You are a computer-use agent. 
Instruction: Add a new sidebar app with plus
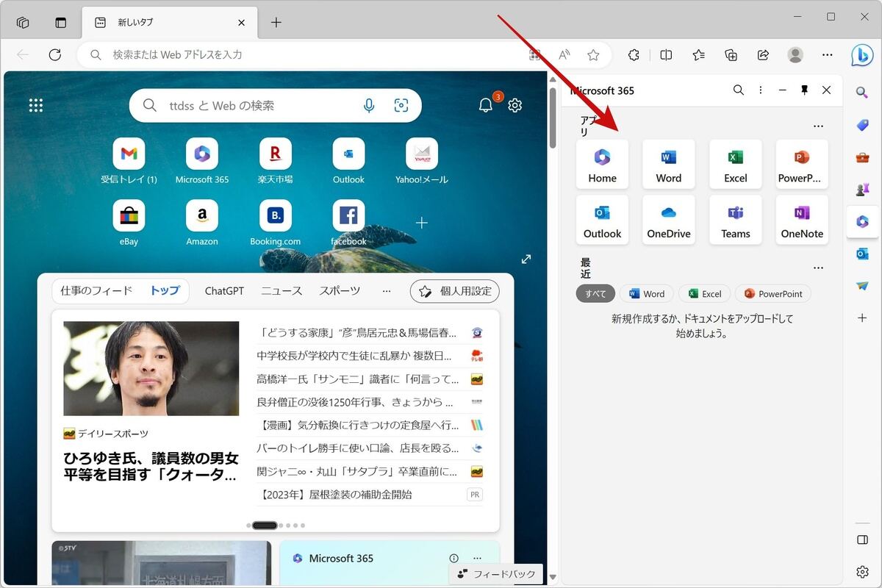(862, 318)
